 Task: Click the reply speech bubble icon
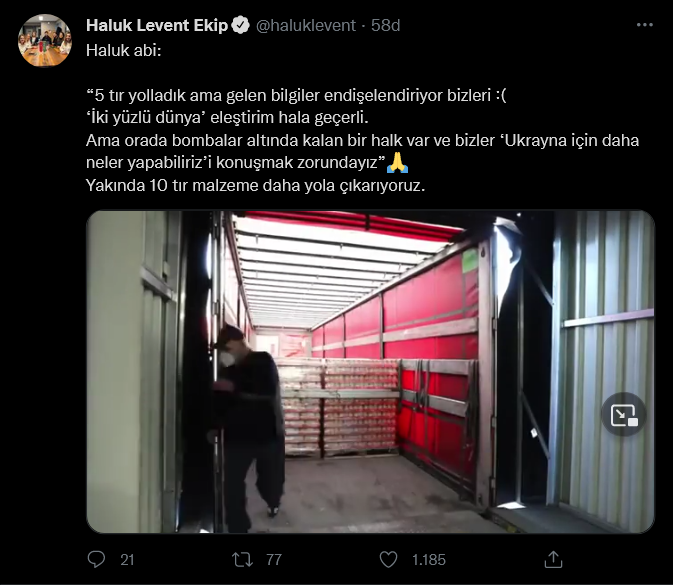96,560
